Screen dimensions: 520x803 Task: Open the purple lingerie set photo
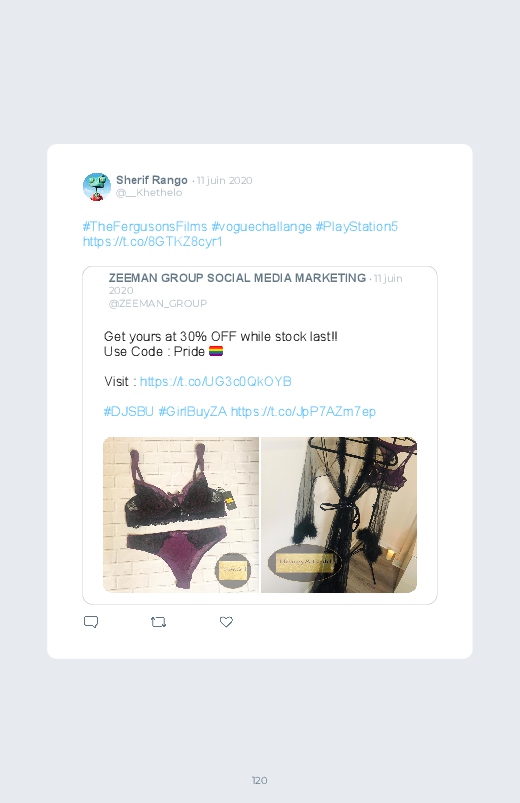181,515
